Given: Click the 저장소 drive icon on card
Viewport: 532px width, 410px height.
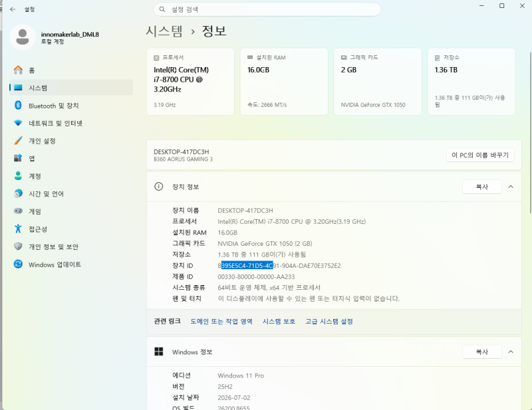Looking at the screenshot, I should coord(438,58).
